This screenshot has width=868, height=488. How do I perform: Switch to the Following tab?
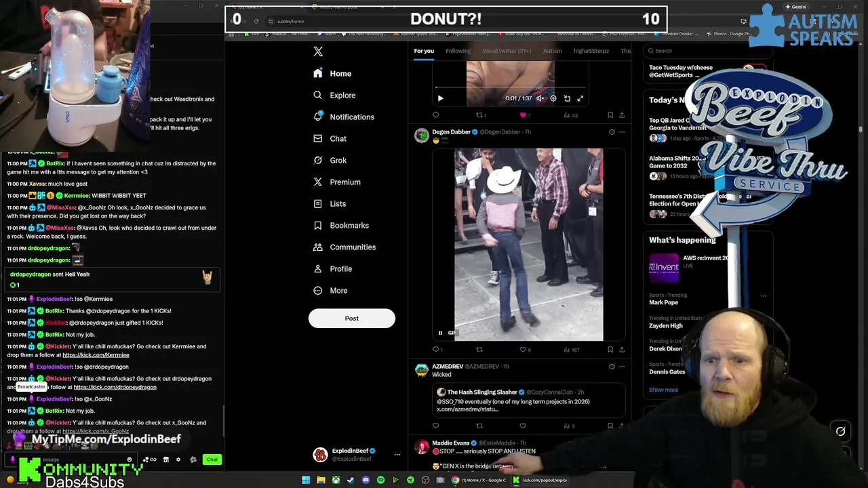[458, 51]
